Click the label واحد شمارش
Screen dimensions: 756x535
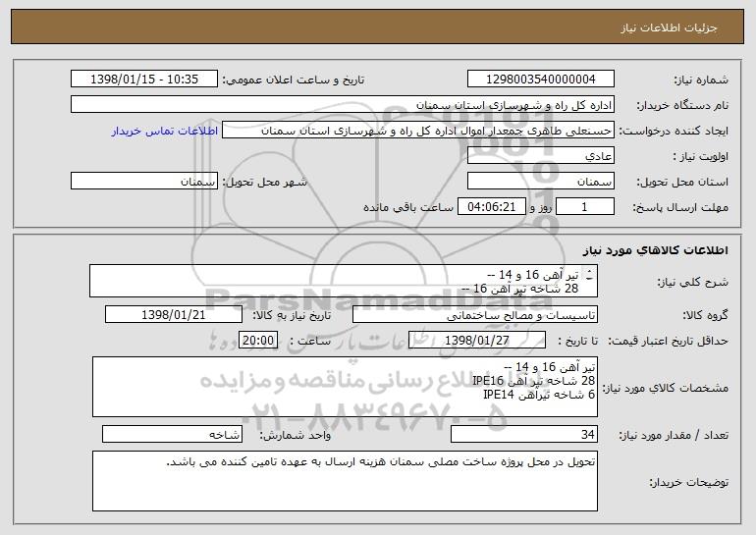click(296, 435)
